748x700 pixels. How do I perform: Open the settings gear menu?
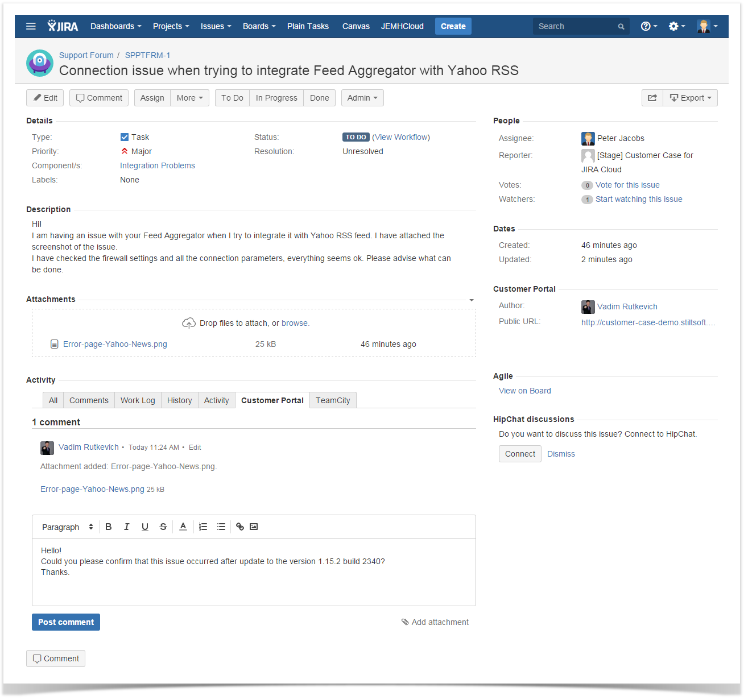[677, 26]
